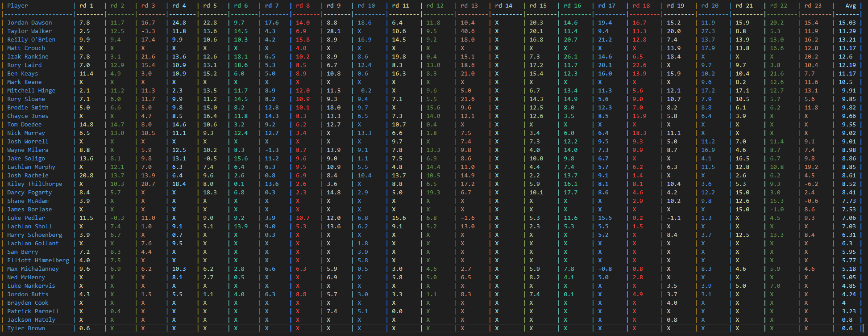Select player name Darcy Fogarty

point(29,193)
